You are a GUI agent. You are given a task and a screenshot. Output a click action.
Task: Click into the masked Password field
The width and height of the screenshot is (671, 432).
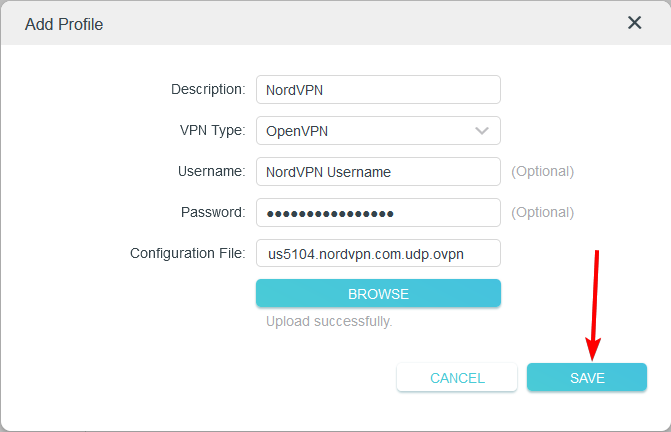tap(377, 213)
